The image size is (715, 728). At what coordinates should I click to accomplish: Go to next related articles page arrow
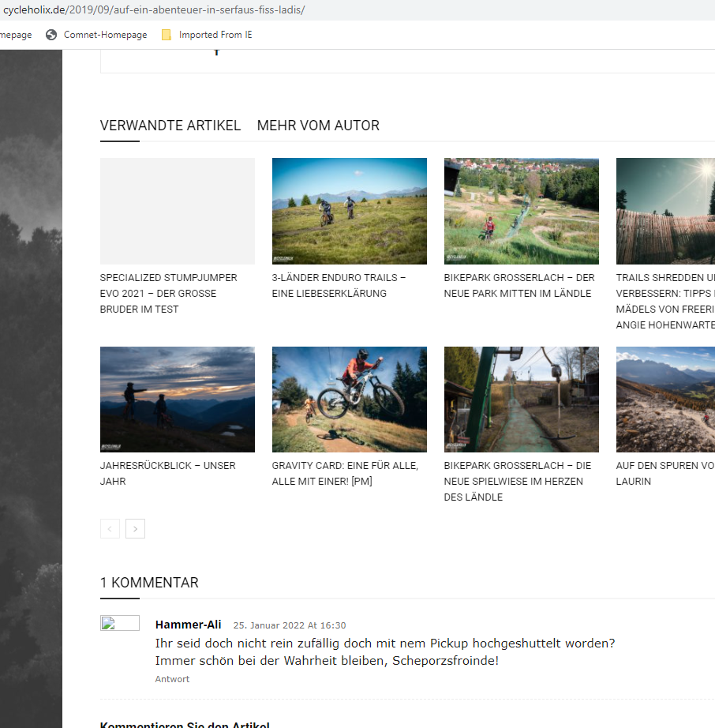[x=135, y=529]
